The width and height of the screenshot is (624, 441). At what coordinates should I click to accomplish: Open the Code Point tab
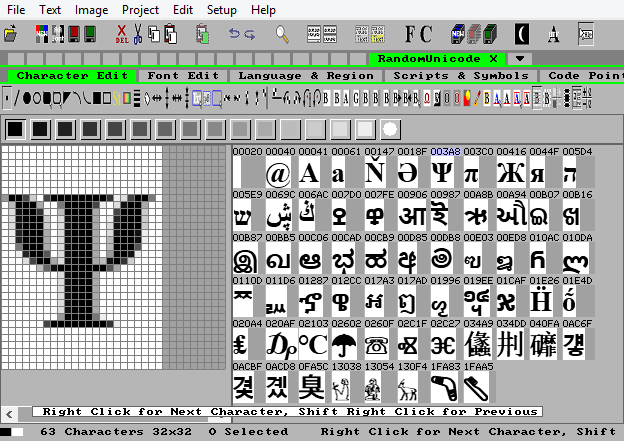click(x=582, y=76)
